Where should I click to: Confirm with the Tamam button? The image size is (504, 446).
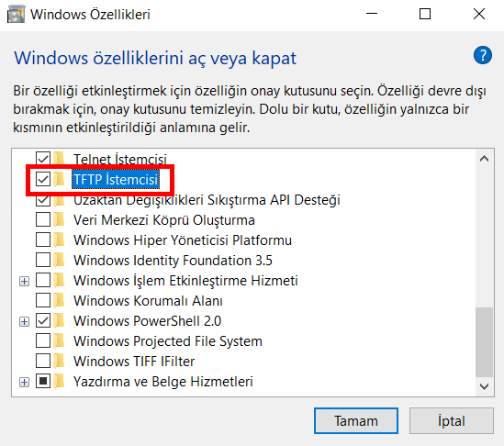point(356,421)
